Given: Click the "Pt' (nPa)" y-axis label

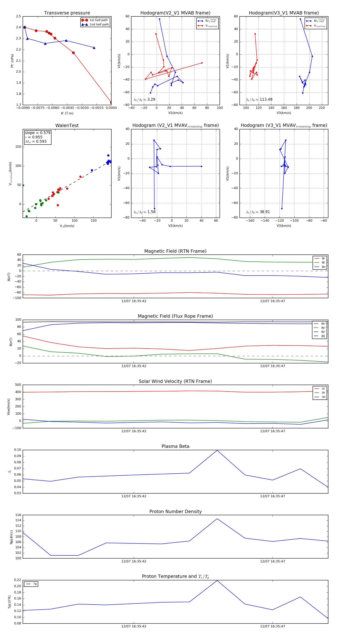Looking at the screenshot, I should point(12,61).
